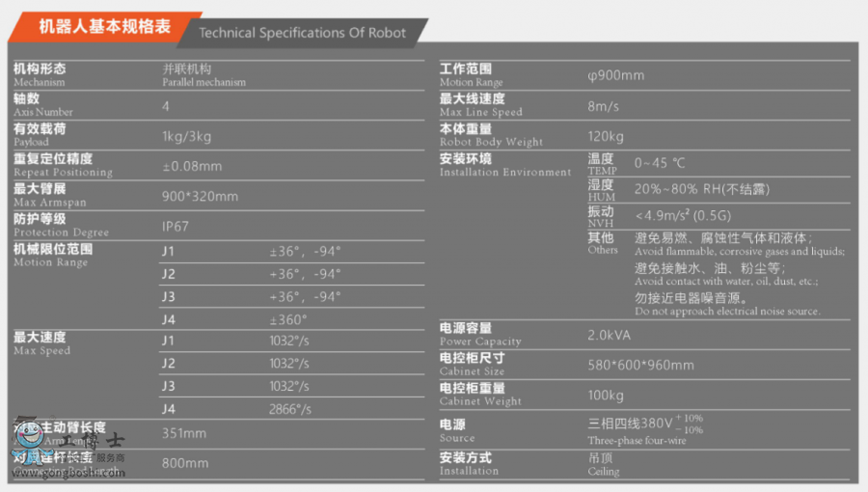Click the 吊顶 Ceiling installation value
The height and width of the screenshot is (492, 868).
(x=604, y=464)
